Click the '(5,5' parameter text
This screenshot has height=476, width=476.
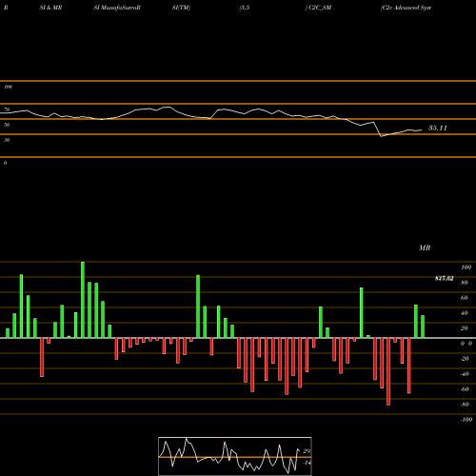point(245,8)
